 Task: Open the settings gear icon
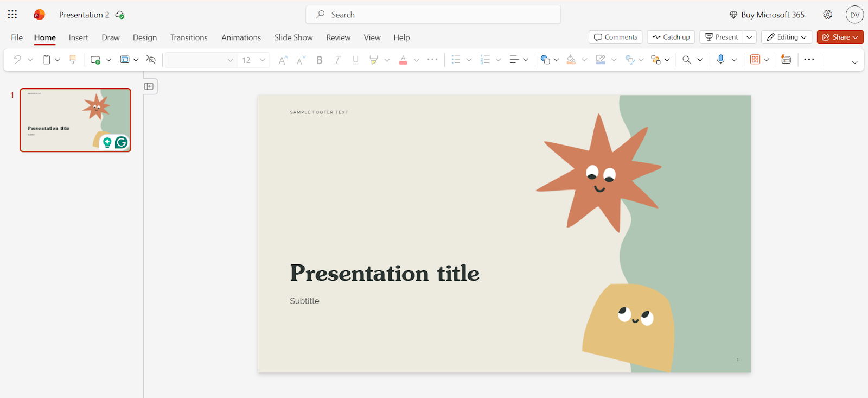pos(828,15)
